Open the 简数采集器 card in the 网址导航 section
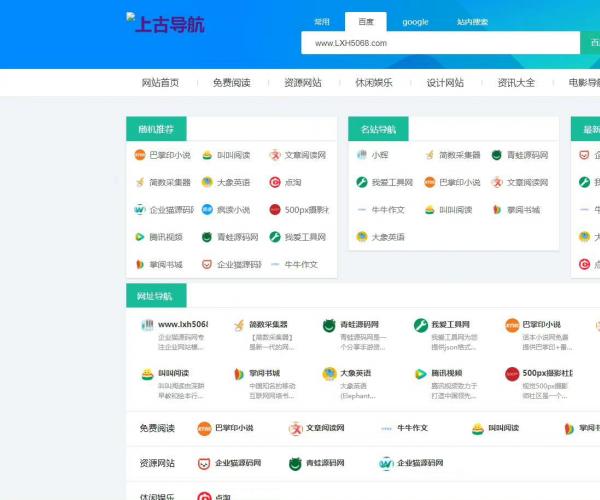Image resolution: width=600 pixels, height=500 pixels. [264, 336]
